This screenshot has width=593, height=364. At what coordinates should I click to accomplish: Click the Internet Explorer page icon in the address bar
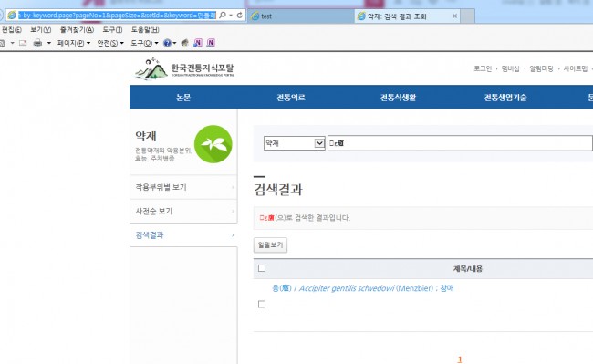tap(12, 16)
